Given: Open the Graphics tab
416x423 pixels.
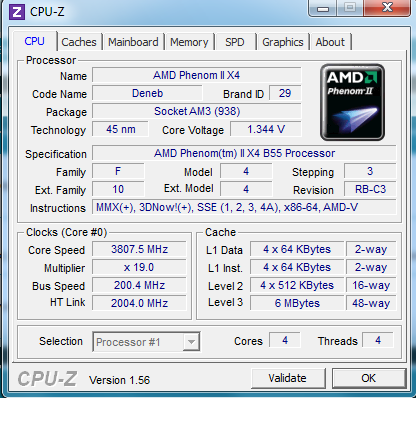Looking at the screenshot, I should [x=283, y=42].
